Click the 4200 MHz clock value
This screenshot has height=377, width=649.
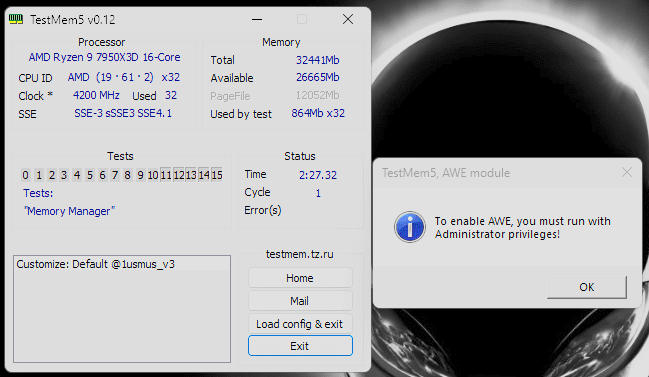[96, 95]
